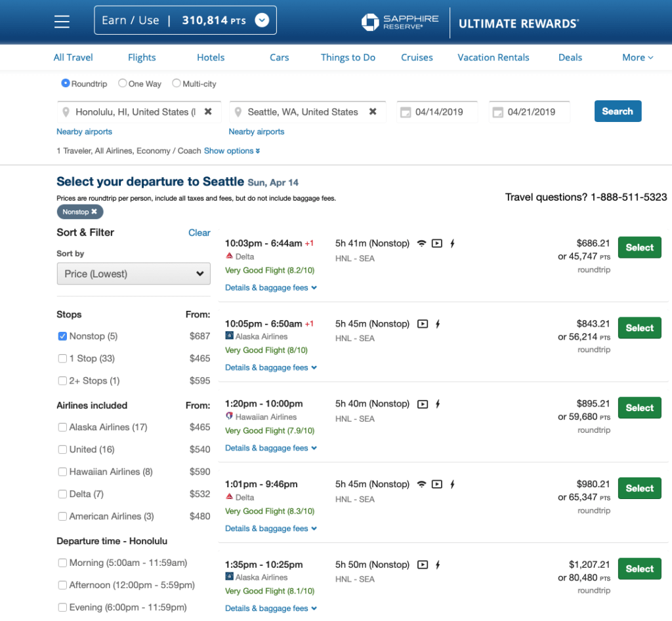Select the One Way radio button
672x621 pixels.
(x=123, y=83)
